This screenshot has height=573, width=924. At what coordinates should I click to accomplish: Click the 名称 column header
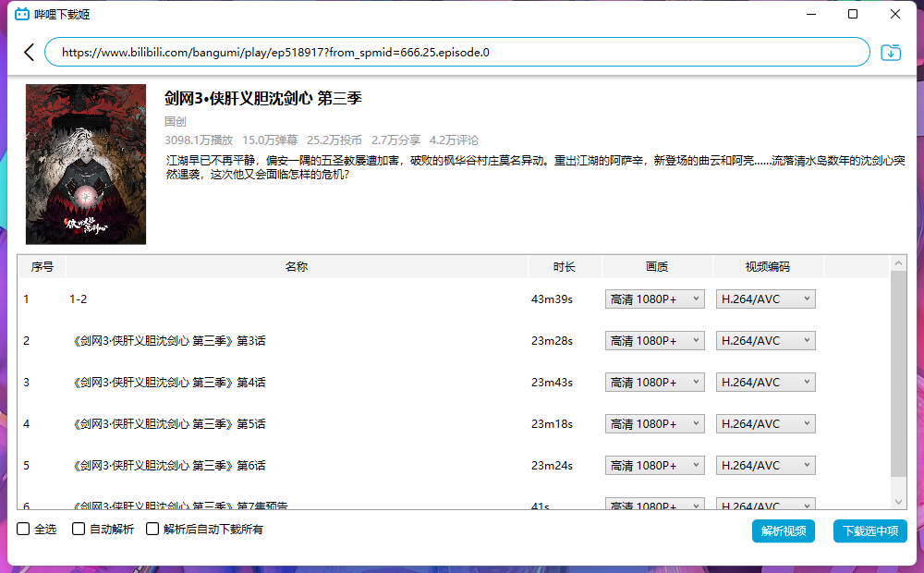[297, 266]
